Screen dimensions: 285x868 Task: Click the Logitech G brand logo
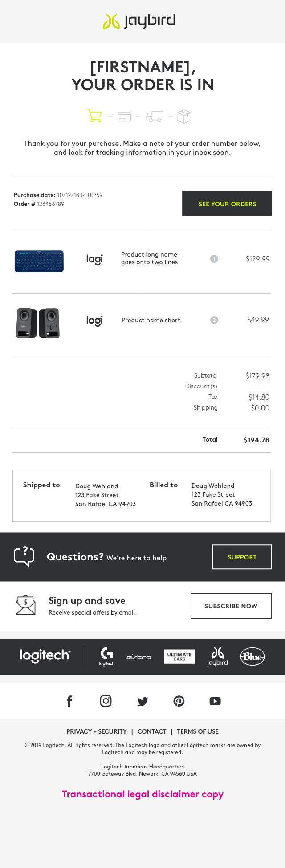pos(107,656)
